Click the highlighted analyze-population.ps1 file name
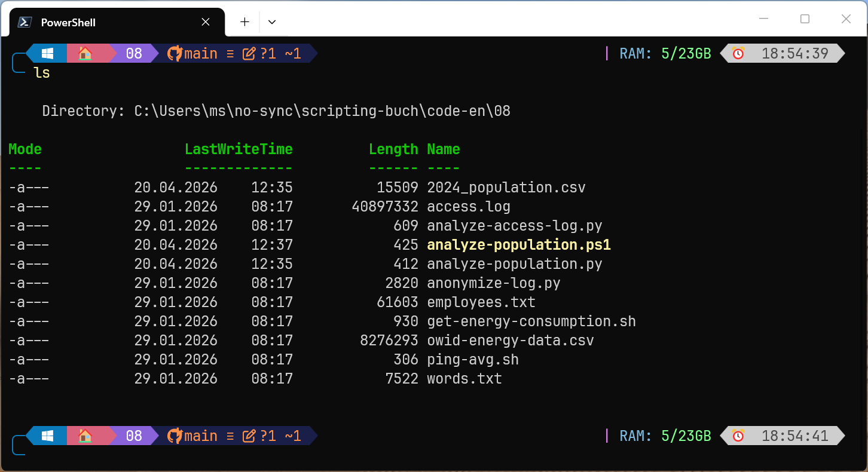This screenshot has height=472, width=868. click(518, 245)
